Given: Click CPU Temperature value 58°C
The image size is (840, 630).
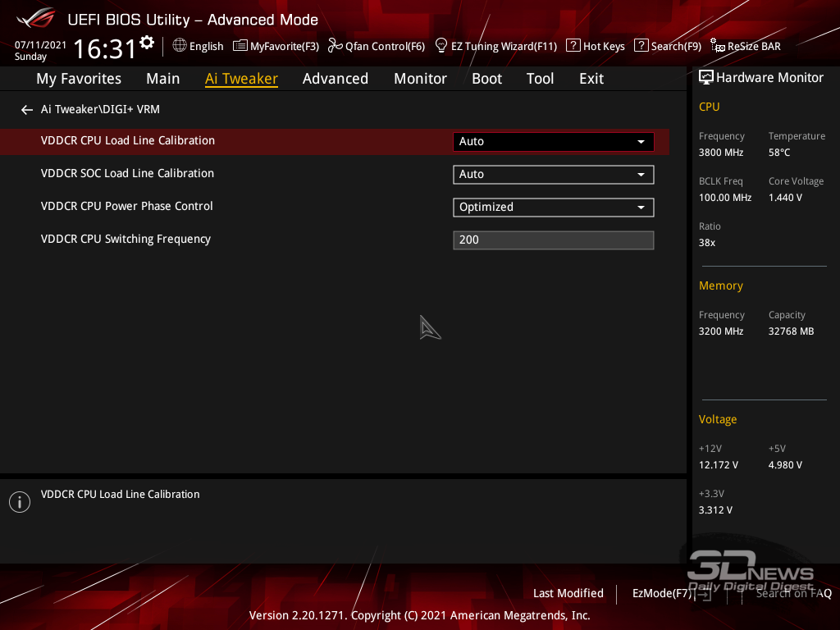Looking at the screenshot, I should tap(779, 153).
